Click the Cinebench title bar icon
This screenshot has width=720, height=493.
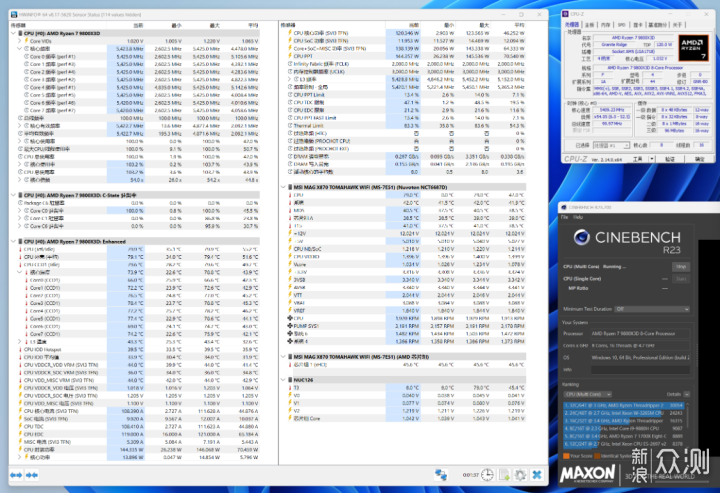click(x=563, y=207)
